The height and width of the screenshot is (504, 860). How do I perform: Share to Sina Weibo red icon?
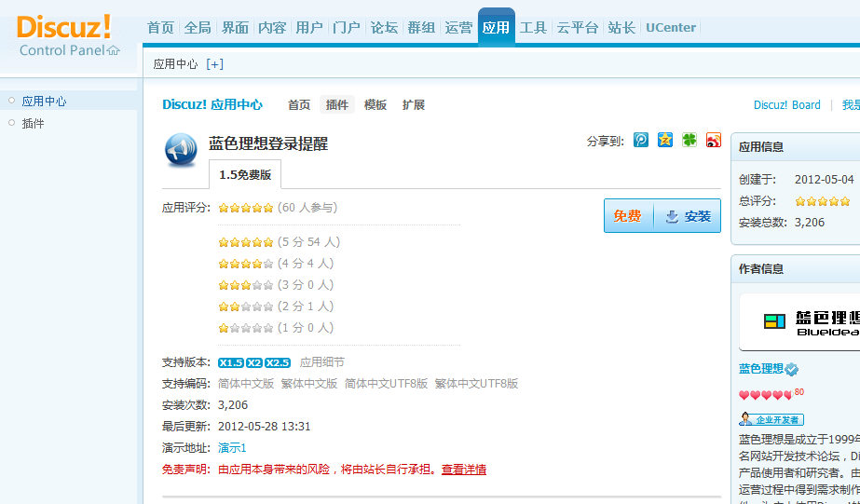click(713, 140)
